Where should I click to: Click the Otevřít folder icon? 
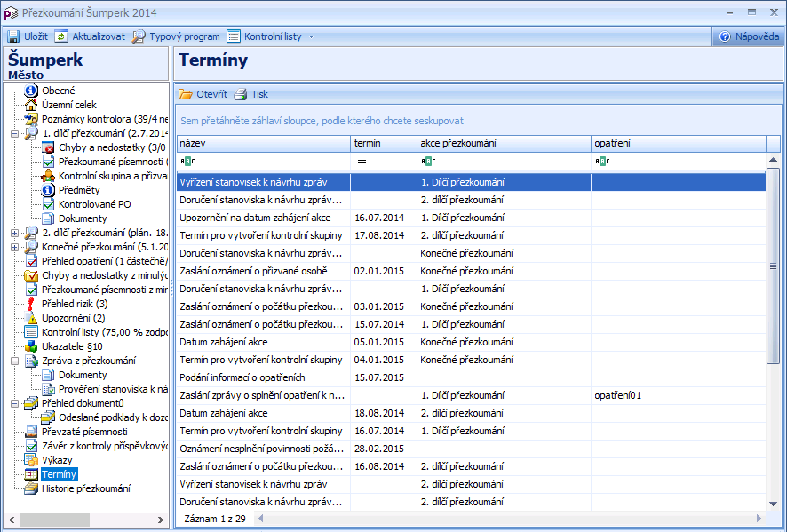(x=186, y=94)
